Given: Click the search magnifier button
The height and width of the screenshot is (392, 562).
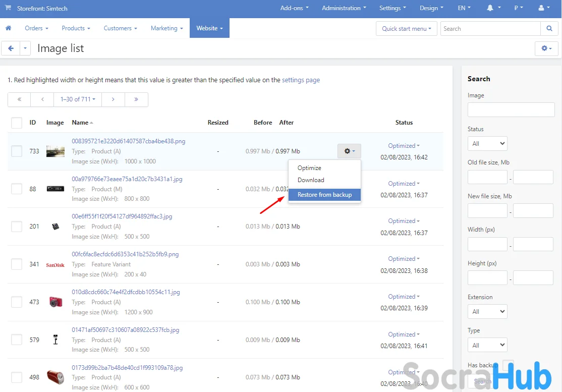Looking at the screenshot, I should pos(548,29).
